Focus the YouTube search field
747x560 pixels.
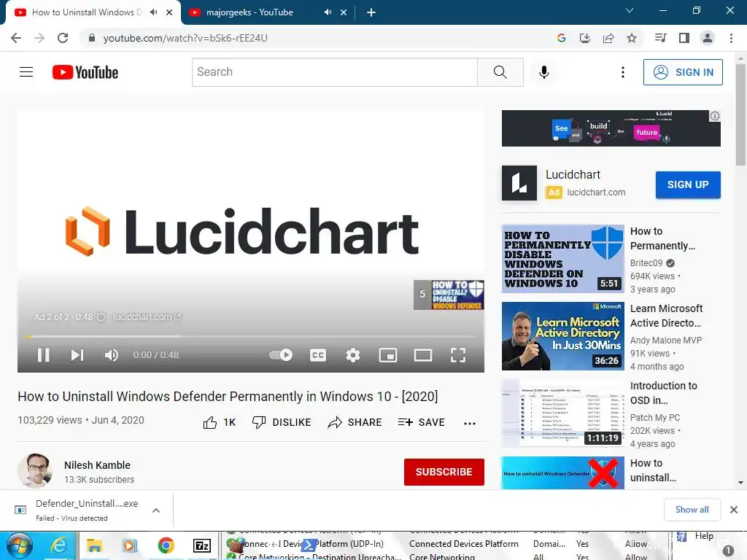[x=334, y=72]
